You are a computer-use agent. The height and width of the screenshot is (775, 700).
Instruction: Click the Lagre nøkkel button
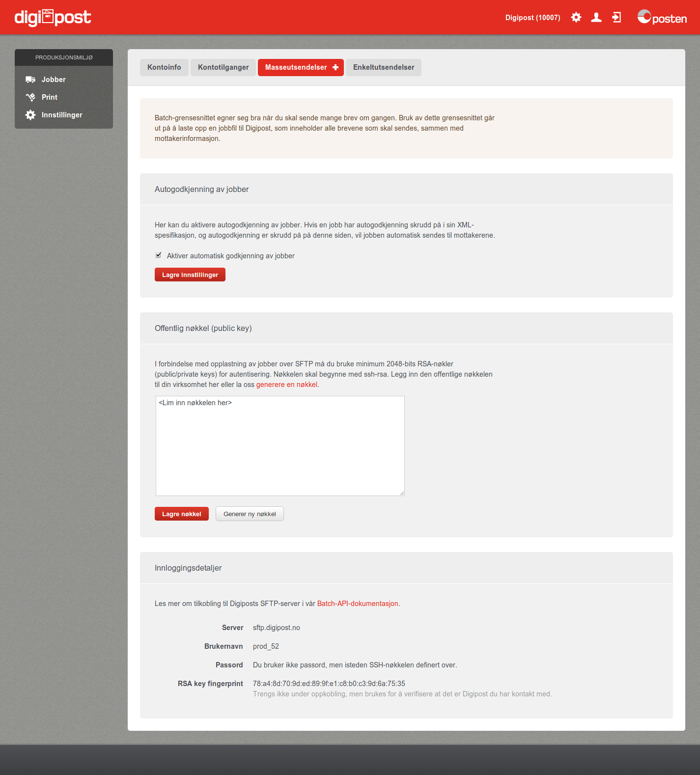[x=182, y=514]
